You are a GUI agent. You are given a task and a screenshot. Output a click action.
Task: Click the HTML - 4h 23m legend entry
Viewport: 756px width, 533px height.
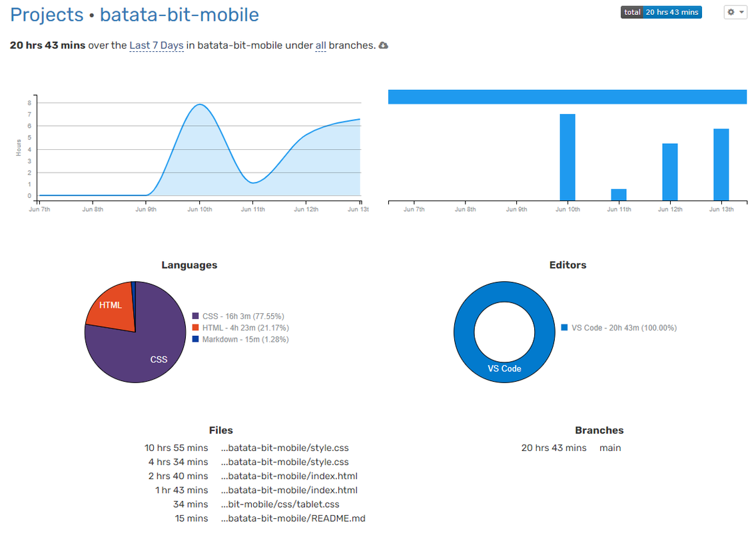click(245, 328)
